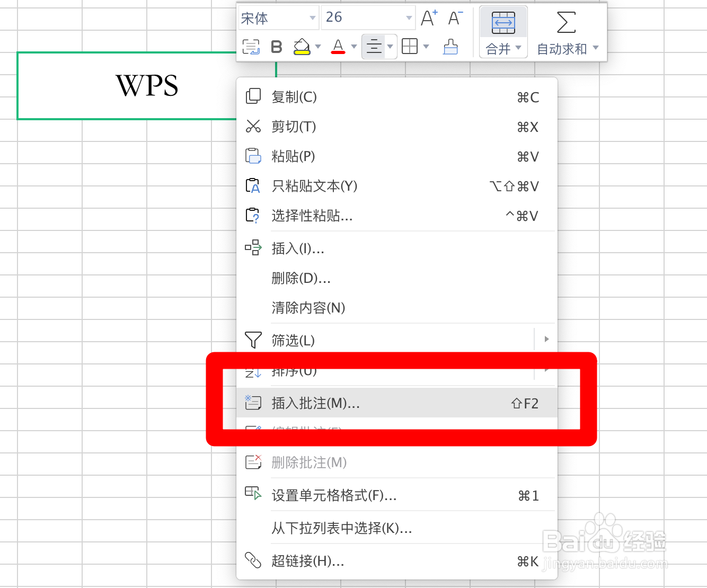Expand the 自动求和 dropdown arrow
This screenshot has height=588, width=707.
(x=596, y=48)
